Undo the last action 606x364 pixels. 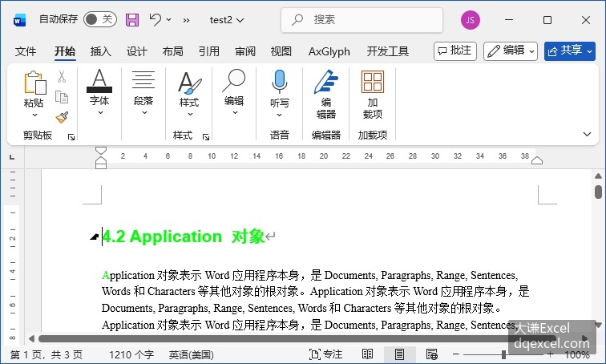tap(156, 19)
